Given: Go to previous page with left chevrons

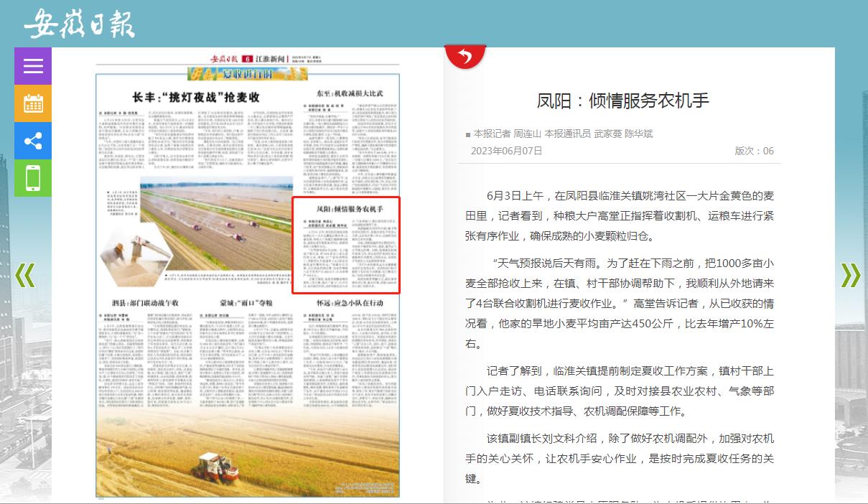Looking at the screenshot, I should point(25,275).
